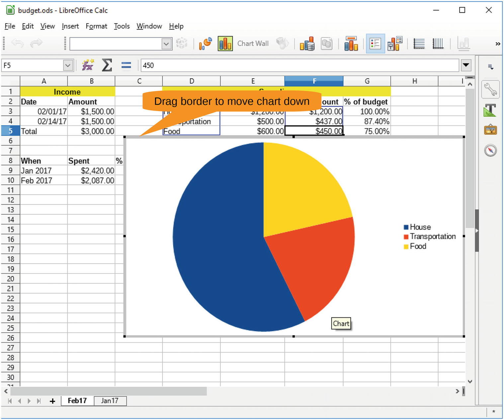The height and width of the screenshot is (420, 504).
Task: Open the sidebar Navigator compass icon
Action: pyautogui.click(x=490, y=150)
